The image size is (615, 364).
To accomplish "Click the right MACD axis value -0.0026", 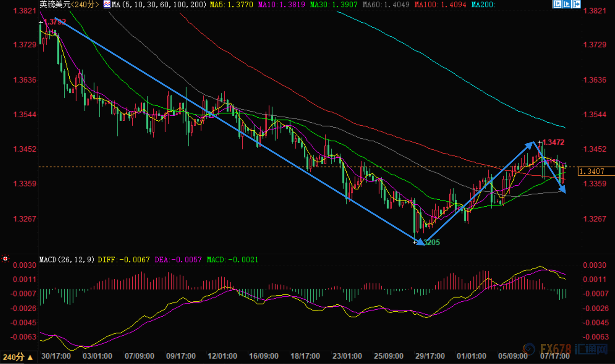I will [x=596, y=308].
